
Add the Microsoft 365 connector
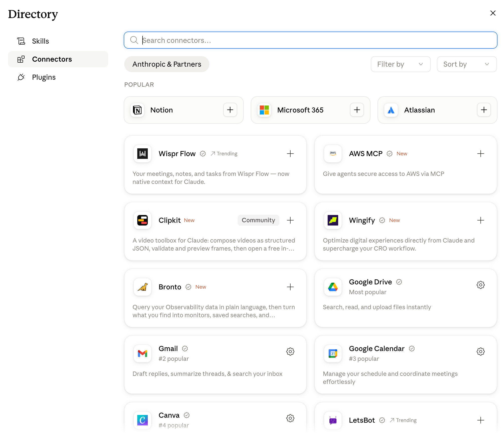point(357,110)
